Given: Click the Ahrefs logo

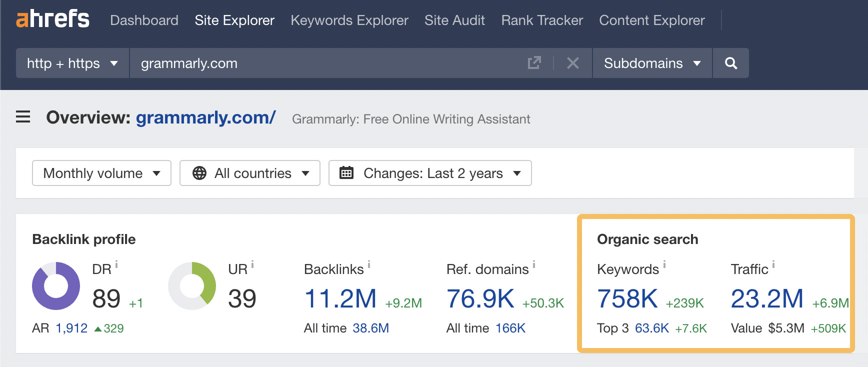Looking at the screenshot, I should pyautogui.click(x=52, y=19).
